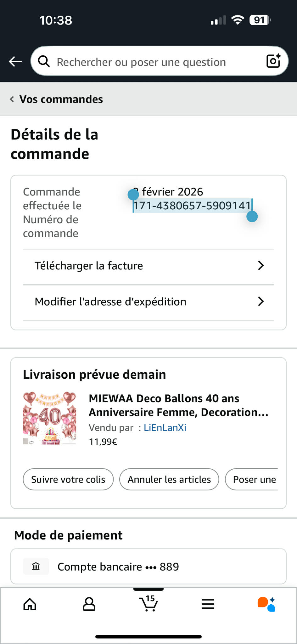
Task: Open camera lens search icon
Action: (273, 61)
